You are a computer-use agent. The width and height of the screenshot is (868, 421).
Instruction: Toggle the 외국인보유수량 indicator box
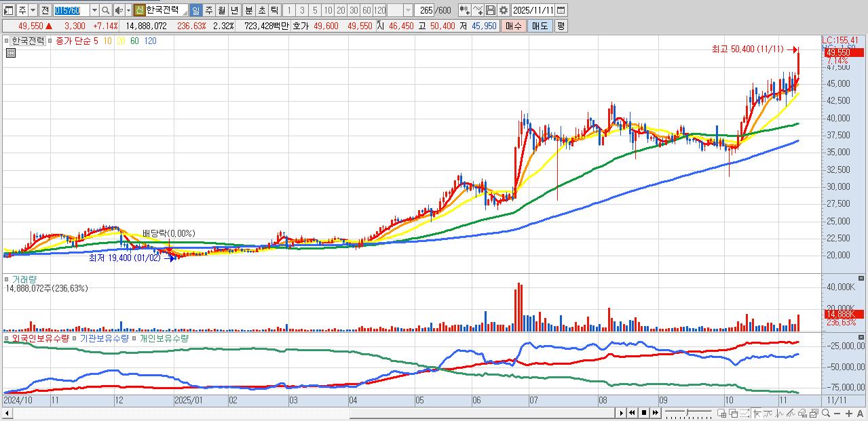tap(8, 338)
